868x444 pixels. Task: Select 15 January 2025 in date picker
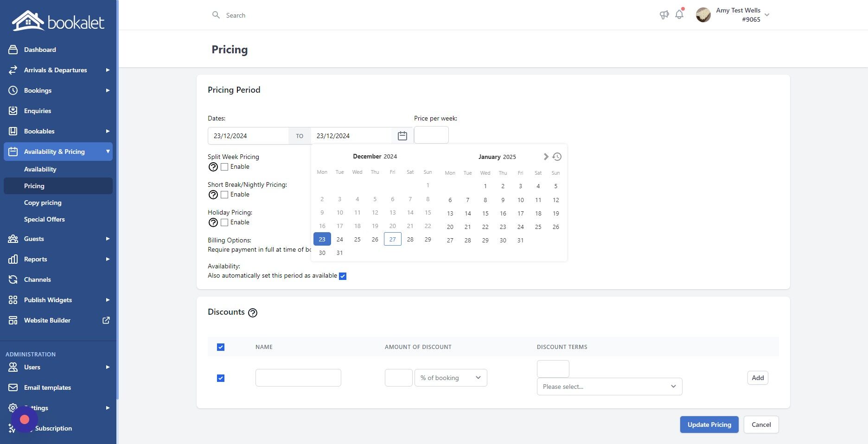(485, 213)
